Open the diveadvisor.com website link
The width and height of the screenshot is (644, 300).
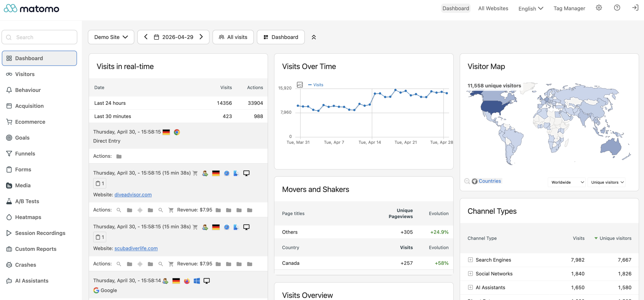[133, 195]
